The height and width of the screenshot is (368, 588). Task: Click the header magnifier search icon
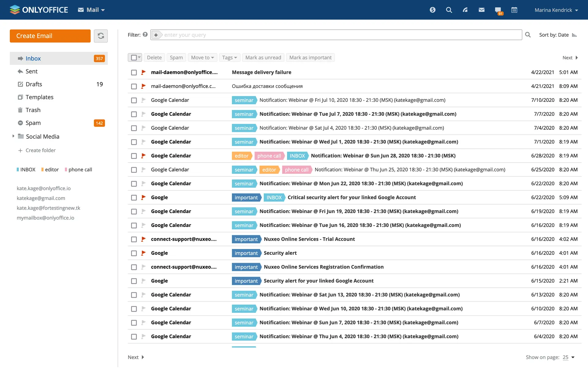coord(449,10)
